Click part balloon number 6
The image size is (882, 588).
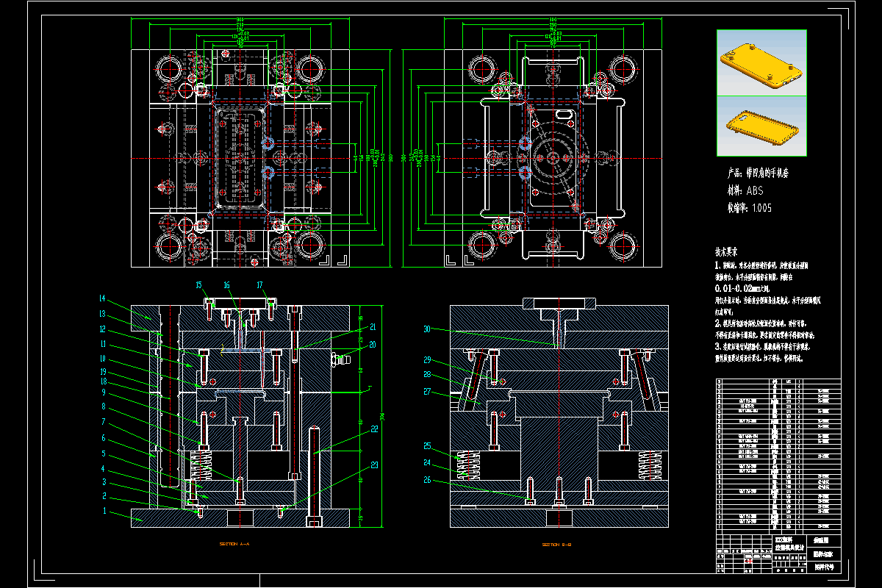104,438
